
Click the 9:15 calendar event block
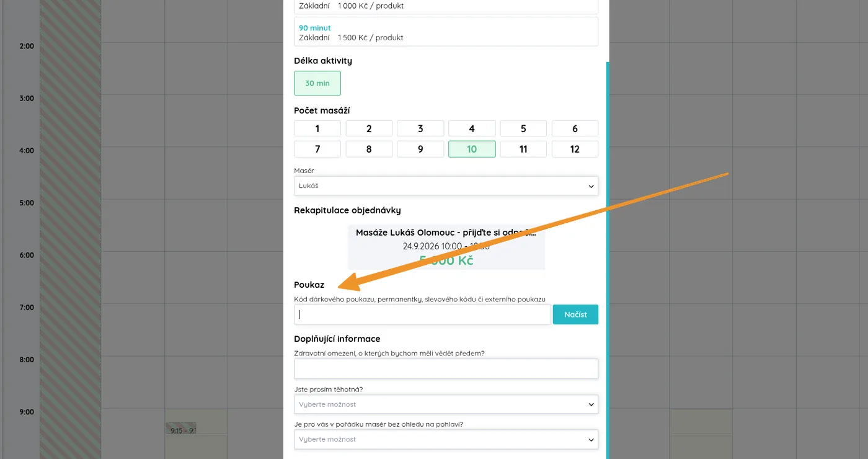[180, 428]
